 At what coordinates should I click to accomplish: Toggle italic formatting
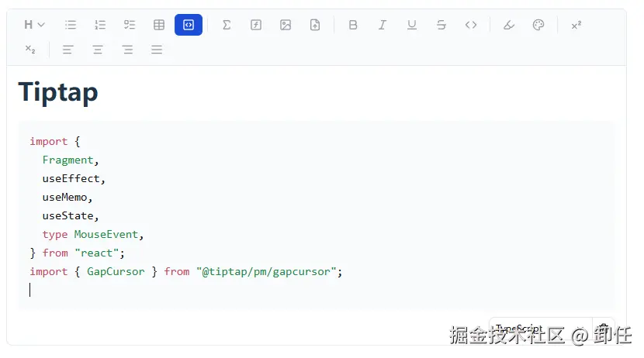coord(383,25)
